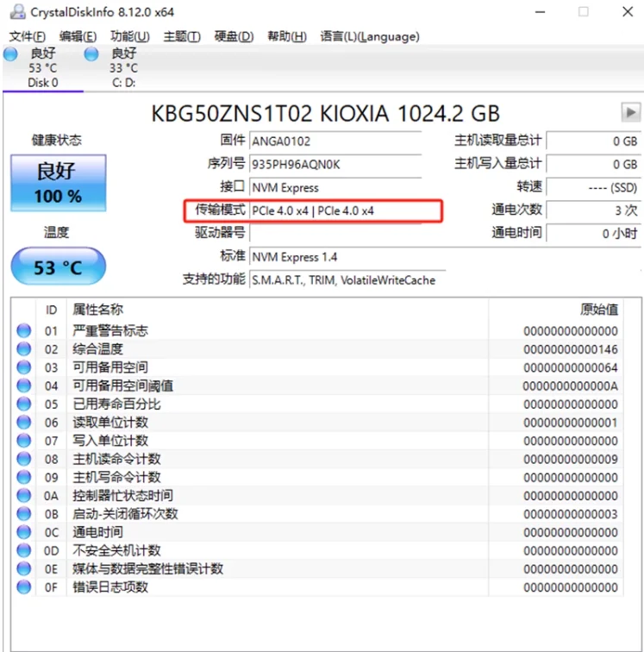
Task: Click status orb for attribute 01
Action: click(x=24, y=331)
